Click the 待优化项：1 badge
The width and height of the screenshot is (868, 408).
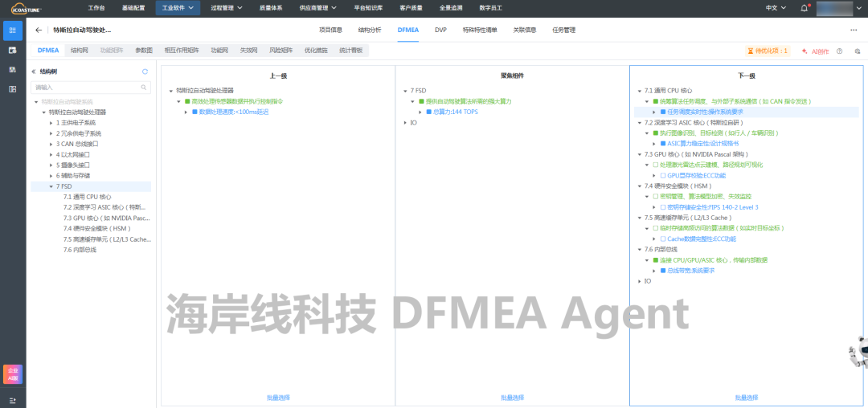click(x=768, y=51)
